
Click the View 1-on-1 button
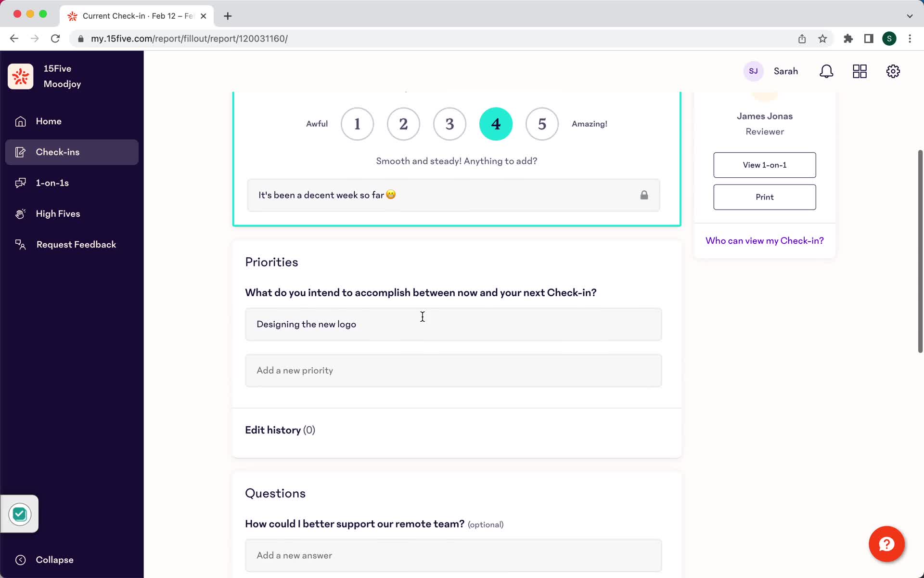pyautogui.click(x=764, y=164)
